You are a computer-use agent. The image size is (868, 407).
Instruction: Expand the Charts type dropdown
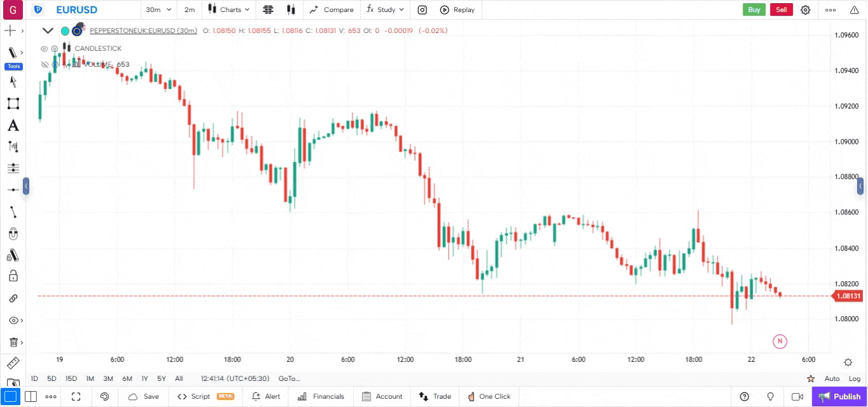click(x=229, y=10)
